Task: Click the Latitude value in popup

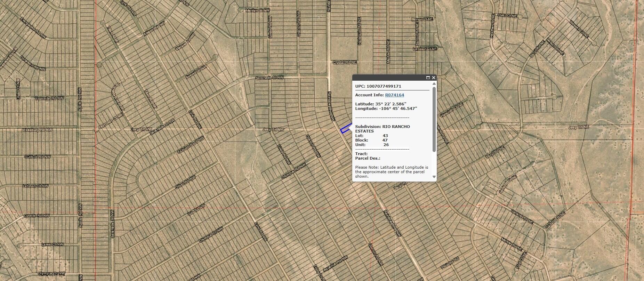Action: click(391, 104)
